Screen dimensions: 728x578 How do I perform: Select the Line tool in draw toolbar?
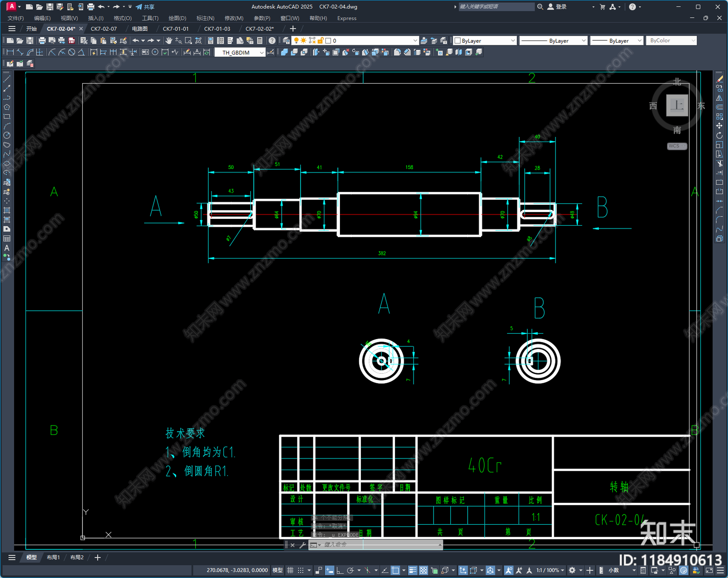(x=7, y=79)
